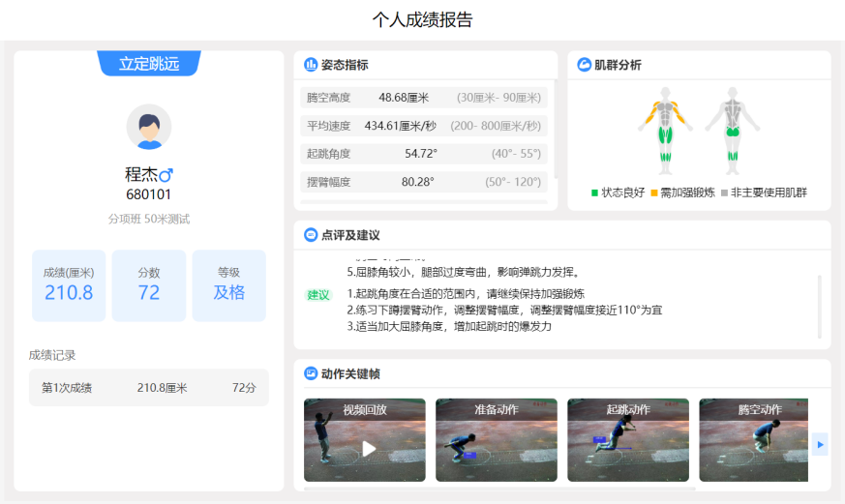Select the 立定跳远 tab

click(x=149, y=64)
